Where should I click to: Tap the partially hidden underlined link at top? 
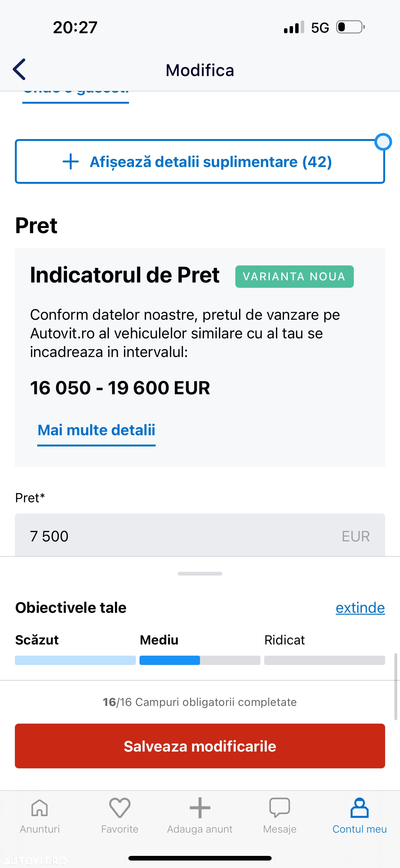coord(76,96)
